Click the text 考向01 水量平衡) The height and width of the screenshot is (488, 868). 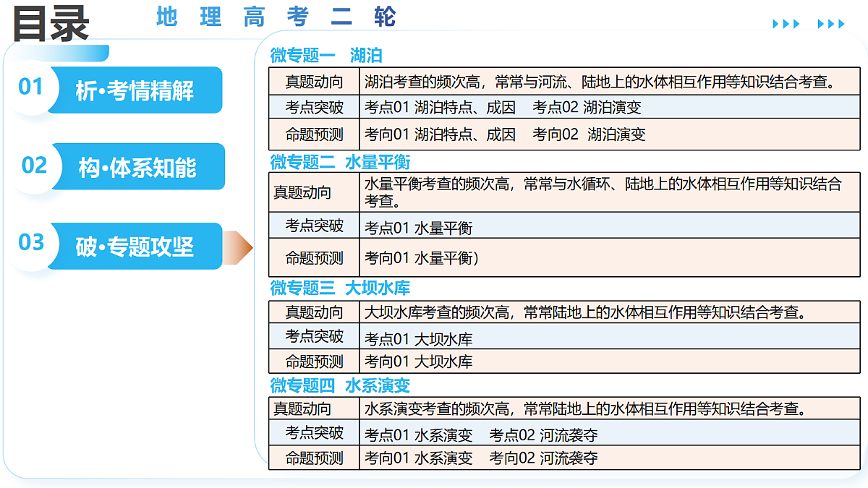coord(422,258)
